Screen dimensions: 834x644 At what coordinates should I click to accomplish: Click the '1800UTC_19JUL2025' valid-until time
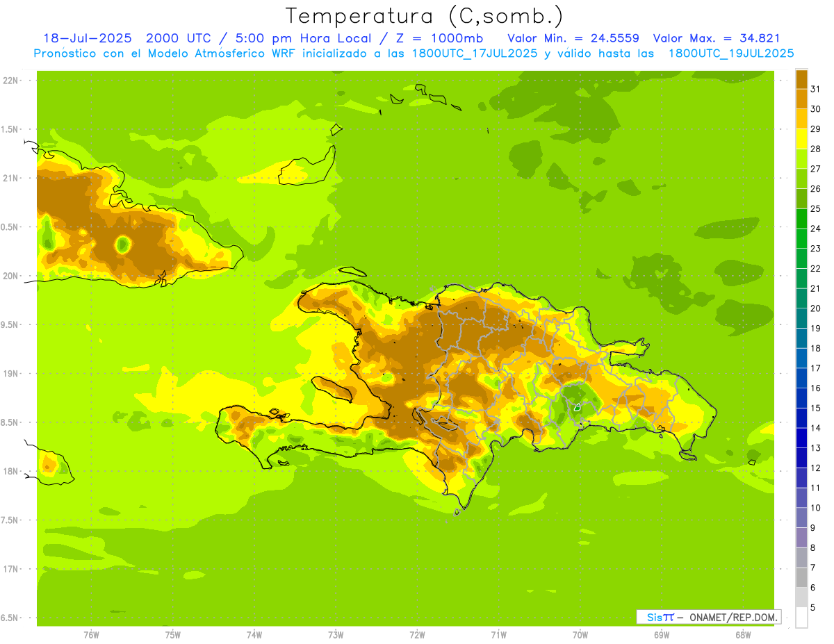tap(731, 53)
